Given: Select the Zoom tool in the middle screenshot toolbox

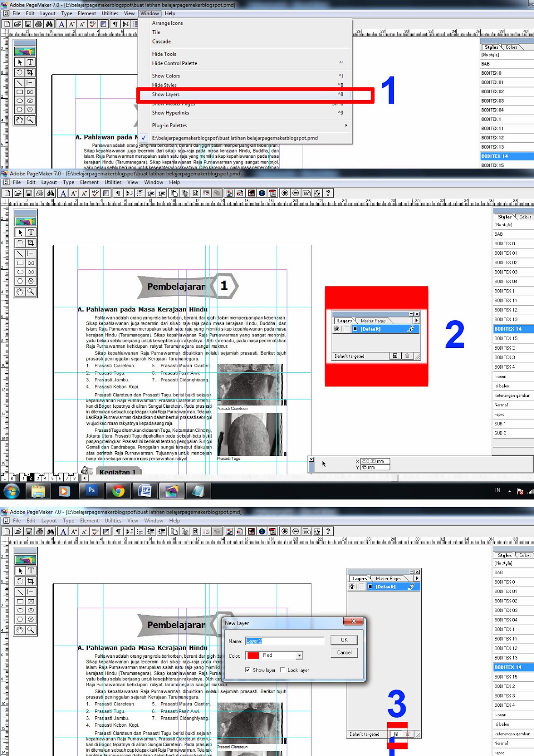Looking at the screenshot, I should click(31, 292).
